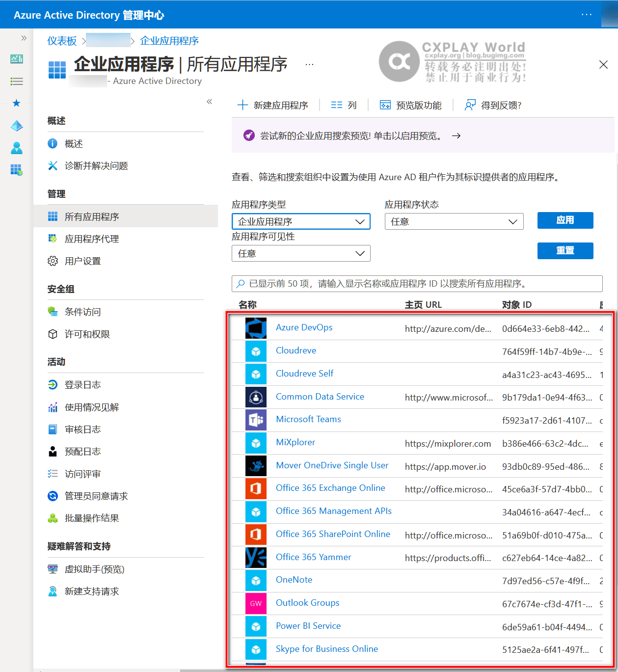Viewport: 618px width, 672px height.
Task: Close the enterprise applications blade
Action: [603, 65]
